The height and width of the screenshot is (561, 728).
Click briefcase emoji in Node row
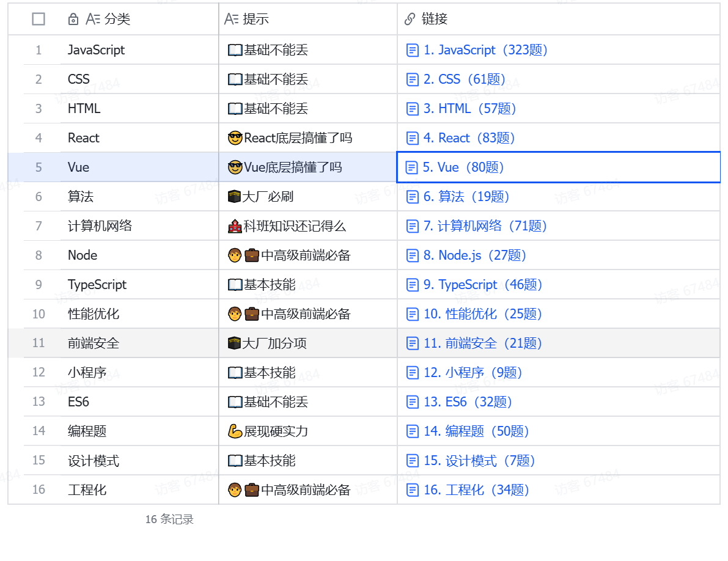(252, 255)
